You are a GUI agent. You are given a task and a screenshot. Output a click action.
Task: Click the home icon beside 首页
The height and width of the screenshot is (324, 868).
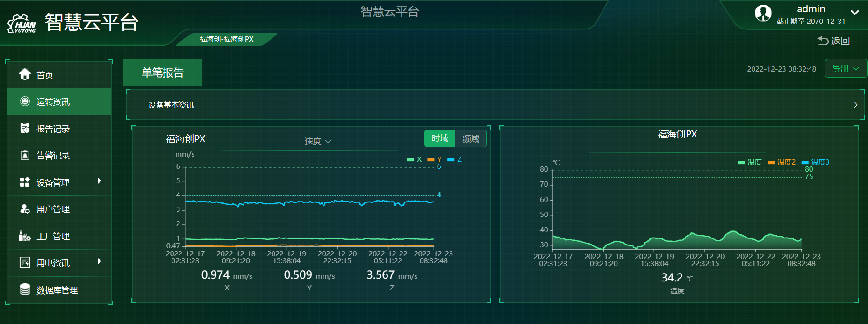coord(25,74)
